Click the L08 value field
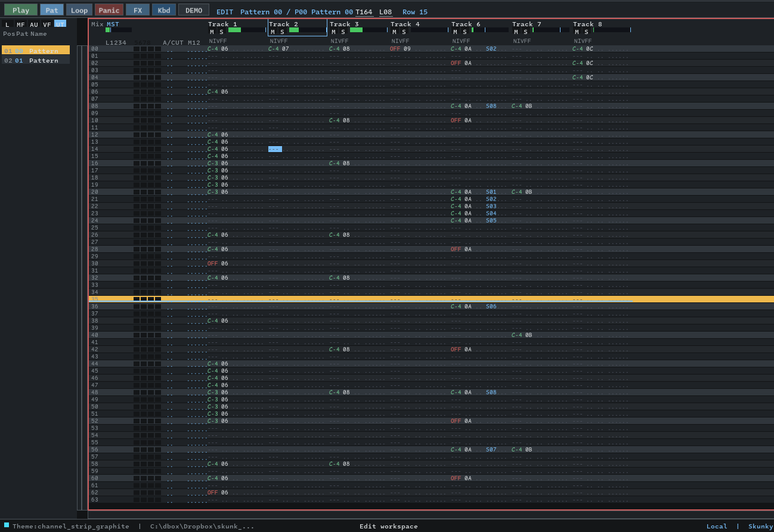774x532 pixels. (386, 12)
